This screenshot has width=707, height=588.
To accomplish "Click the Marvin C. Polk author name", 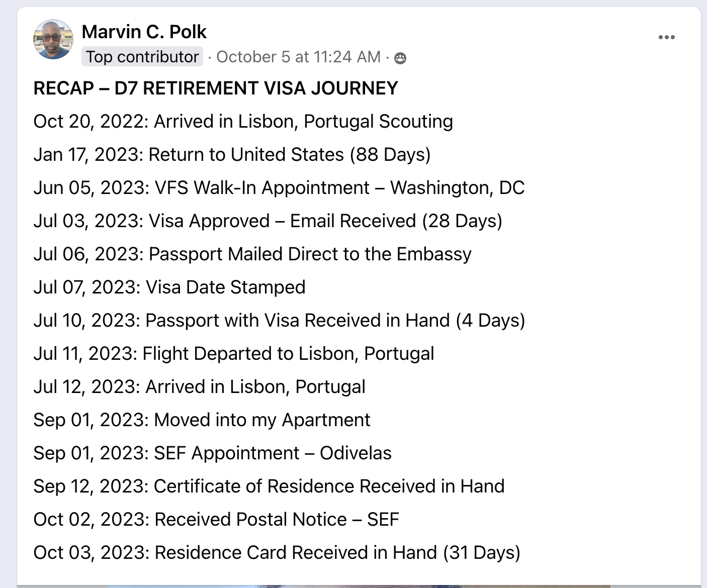I will 144,32.
